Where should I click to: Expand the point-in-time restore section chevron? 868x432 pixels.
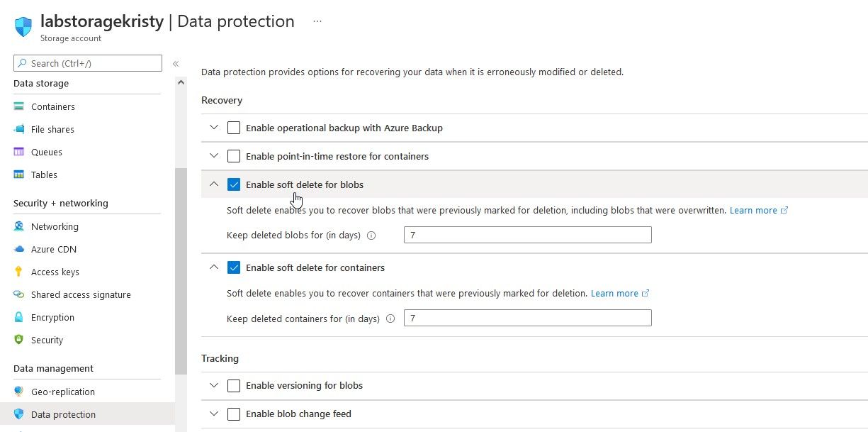point(214,156)
